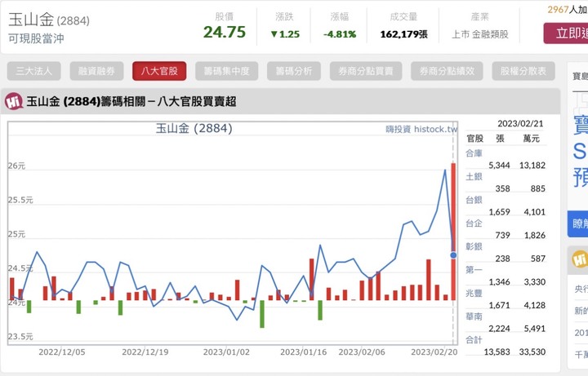Click the 可現股當沖 label
588x376 pixels.
tap(37, 38)
